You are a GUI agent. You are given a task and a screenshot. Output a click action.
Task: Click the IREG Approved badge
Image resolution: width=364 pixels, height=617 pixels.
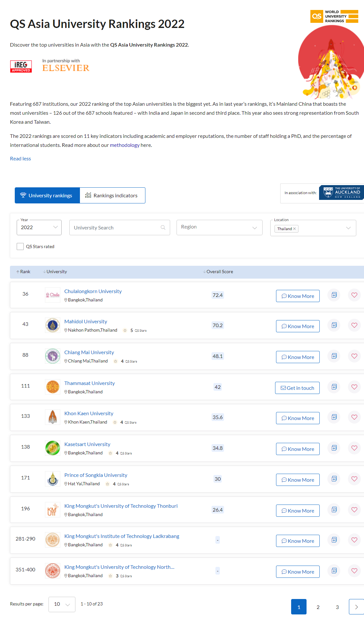pos(21,67)
